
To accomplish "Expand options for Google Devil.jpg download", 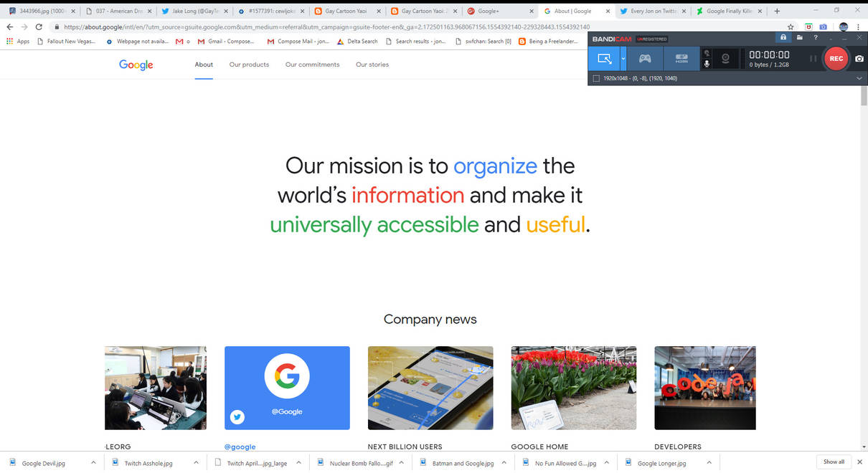I will coord(93,463).
